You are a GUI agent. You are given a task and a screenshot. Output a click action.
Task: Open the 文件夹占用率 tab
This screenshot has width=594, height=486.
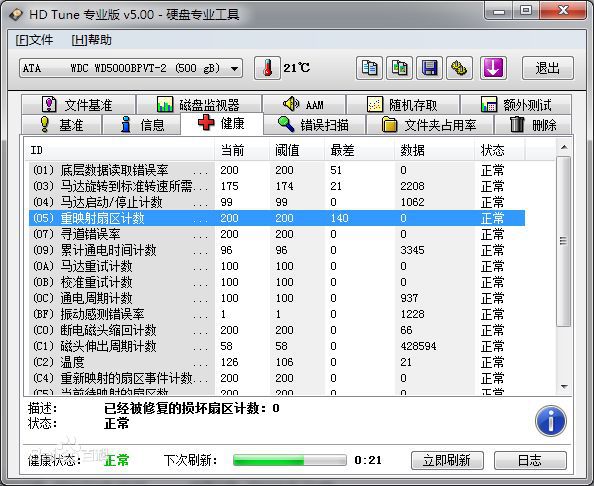(429, 125)
